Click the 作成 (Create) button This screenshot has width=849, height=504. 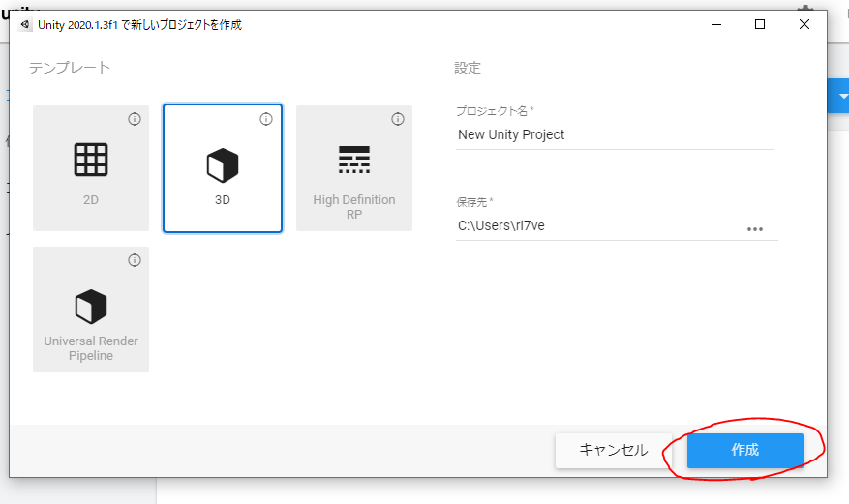pyautogui.click(x=745, y=450)
